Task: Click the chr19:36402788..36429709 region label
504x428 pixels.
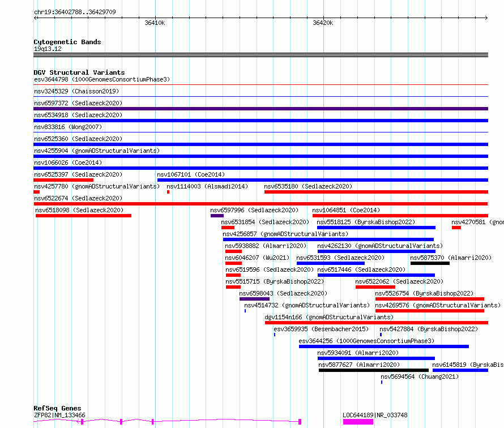Action: point(75,12)
